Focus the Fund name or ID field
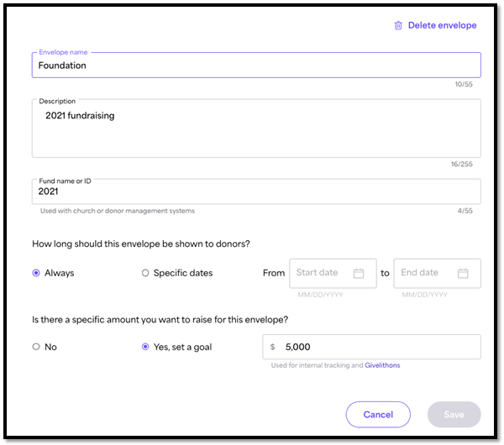504x445 pixels. click(x=256, y=191)
